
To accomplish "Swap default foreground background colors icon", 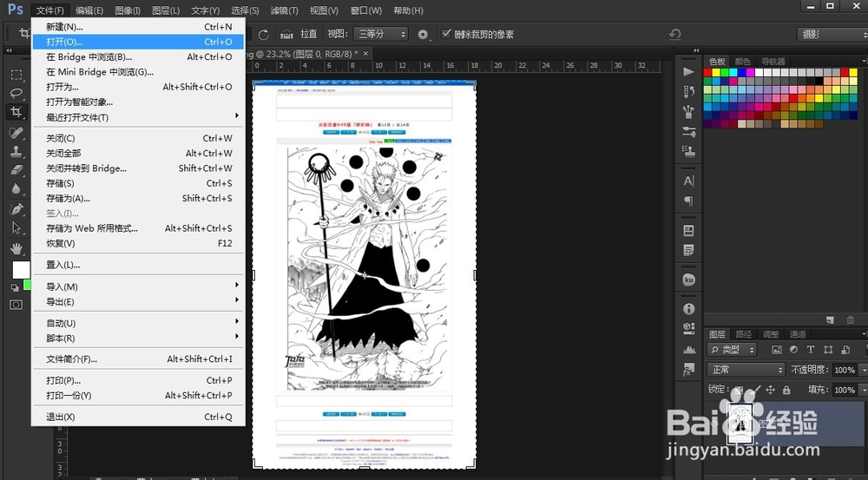I will pyautogui.click(x=15, y=287).
